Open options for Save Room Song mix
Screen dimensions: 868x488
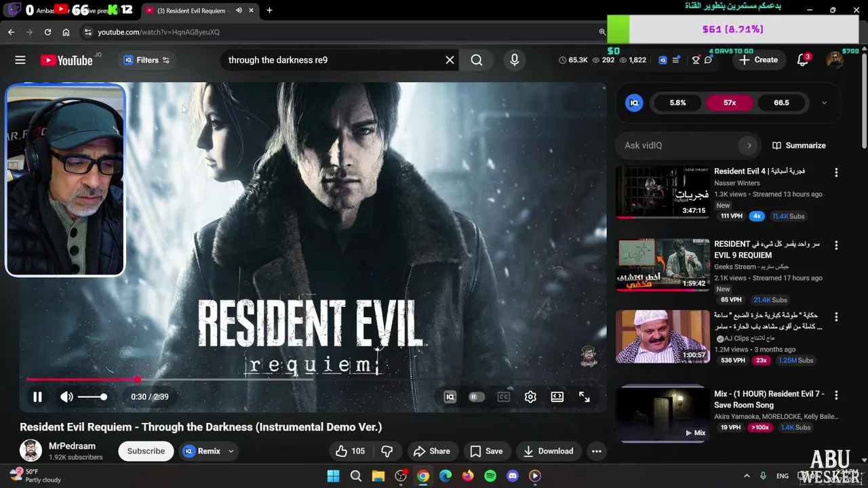[836, 395]
